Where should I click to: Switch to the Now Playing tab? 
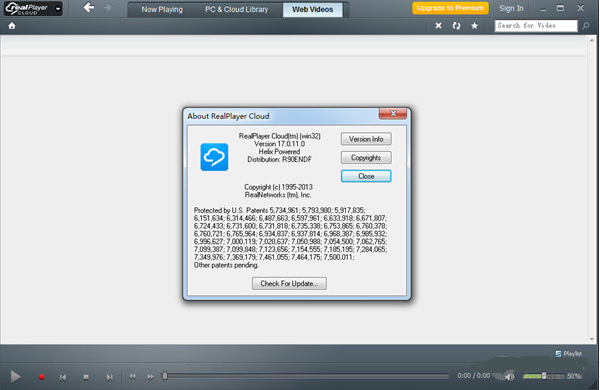pyautogui.click(x=162, y=10)
